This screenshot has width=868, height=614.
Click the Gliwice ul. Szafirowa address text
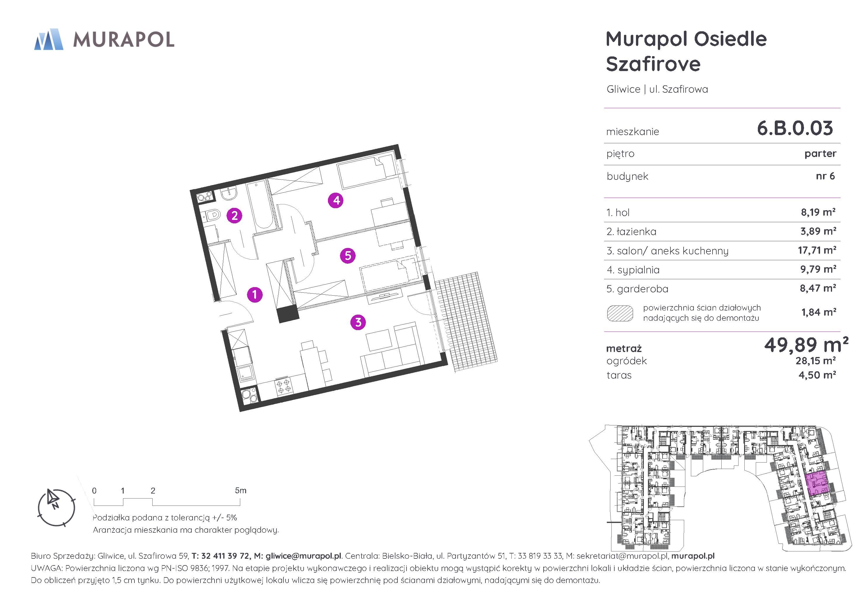pos(657,89)
